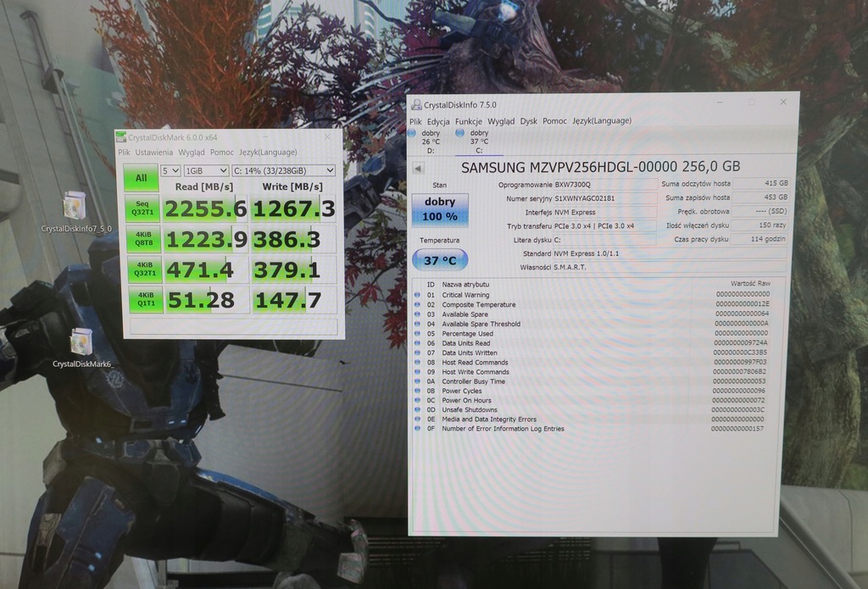Image resolution: width=868 pixels, height=589 pixels.
Task: Open Plik menu in CrystalDiskMark
Action: click(x=124, y=153)
